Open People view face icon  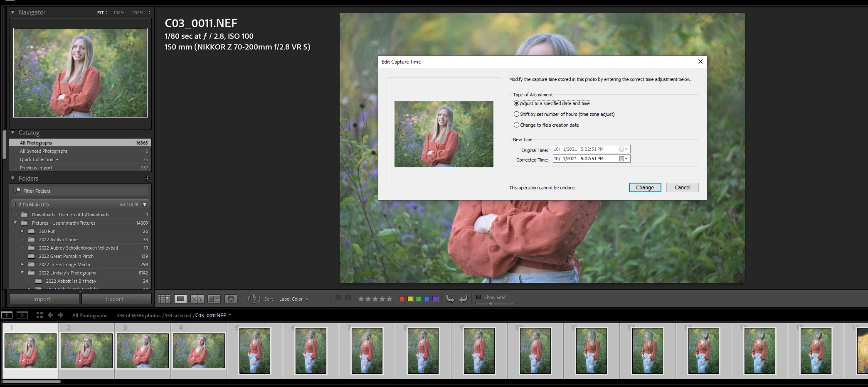231,299
